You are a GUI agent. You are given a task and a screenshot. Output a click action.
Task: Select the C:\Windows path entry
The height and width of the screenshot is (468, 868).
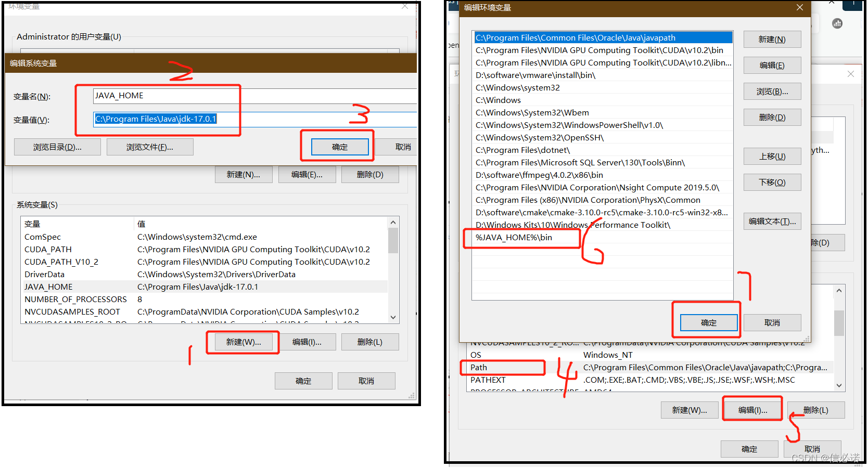pyautogui.click(x=603, y=100)
